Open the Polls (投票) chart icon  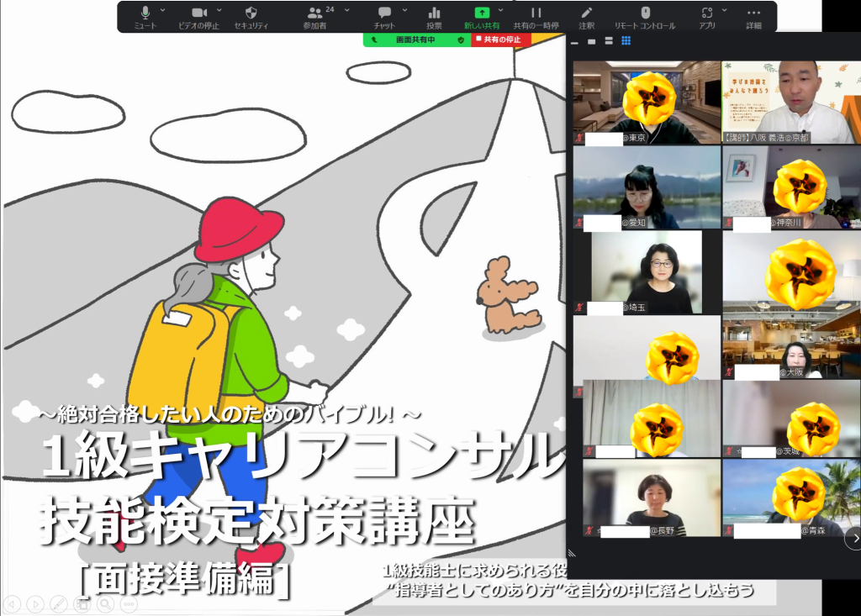(x=434, y=13)
